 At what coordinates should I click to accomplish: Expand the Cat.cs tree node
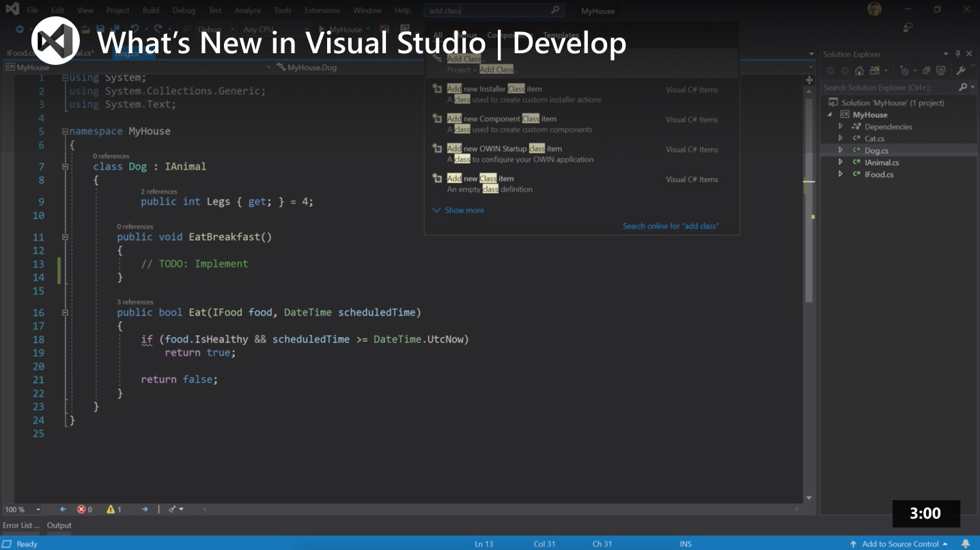(x=841, y=139)
